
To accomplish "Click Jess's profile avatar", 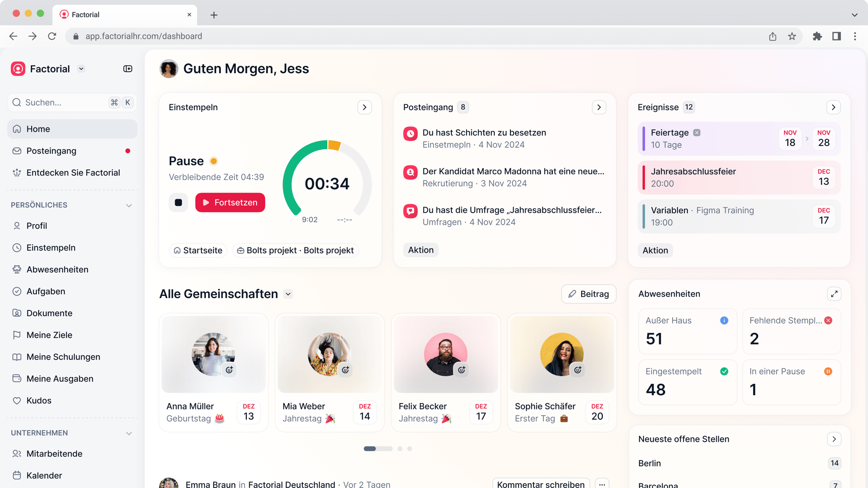I will coord(169,69).
